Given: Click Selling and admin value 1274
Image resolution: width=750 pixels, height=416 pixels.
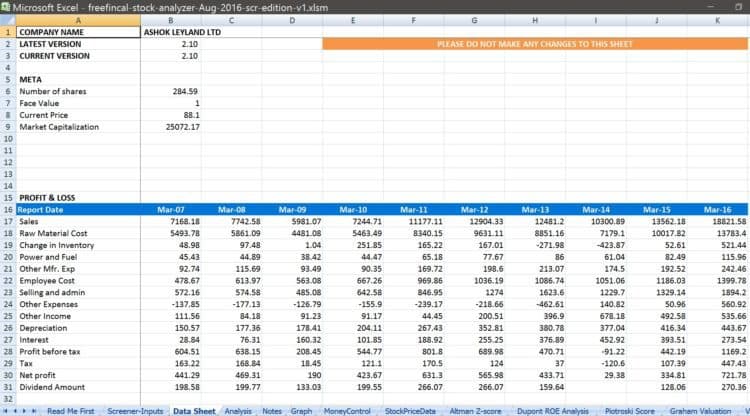Looking at the screenshot, I should coord(474,293).
